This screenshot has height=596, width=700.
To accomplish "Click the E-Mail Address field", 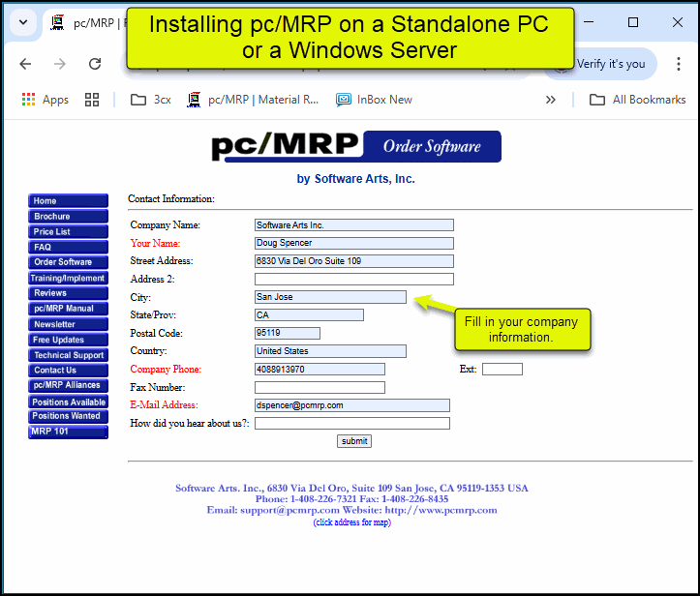I will [352, 405].
